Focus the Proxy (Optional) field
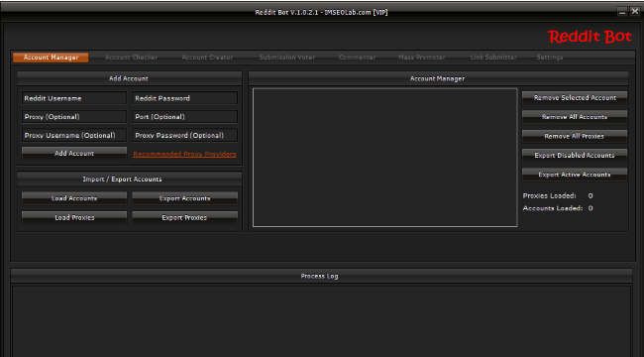 click(x=74, y=117)
